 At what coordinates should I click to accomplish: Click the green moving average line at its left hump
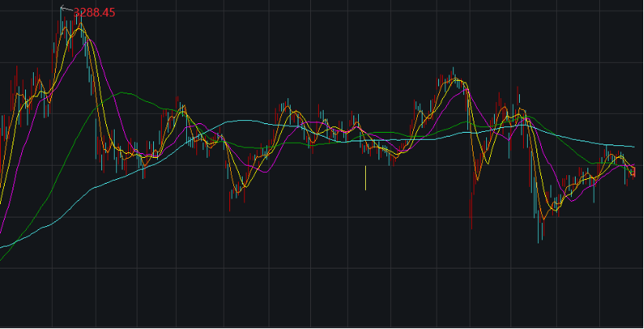123,93
